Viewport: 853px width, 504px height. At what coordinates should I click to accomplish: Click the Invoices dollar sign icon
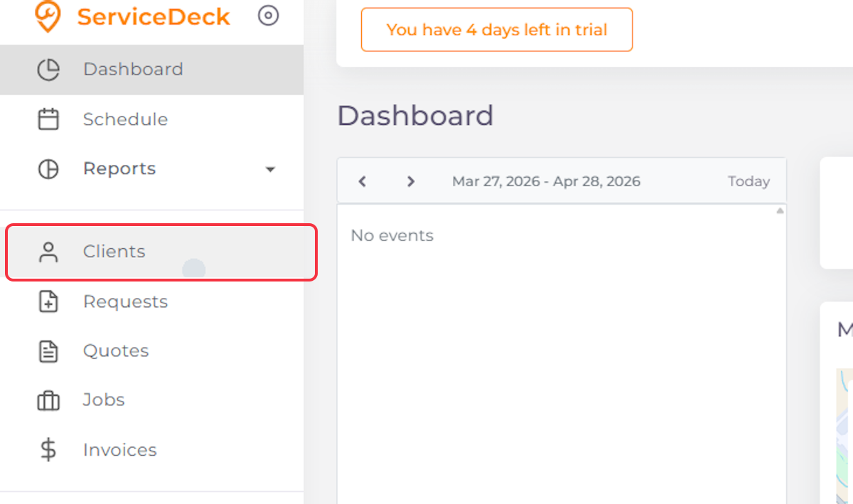(48, 450)
